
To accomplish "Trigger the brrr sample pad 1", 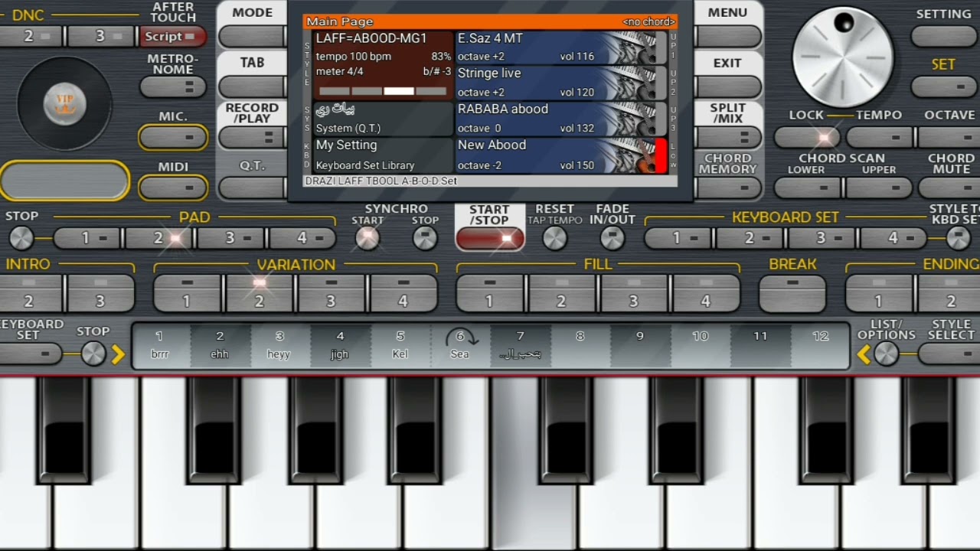I will [160, 345].
